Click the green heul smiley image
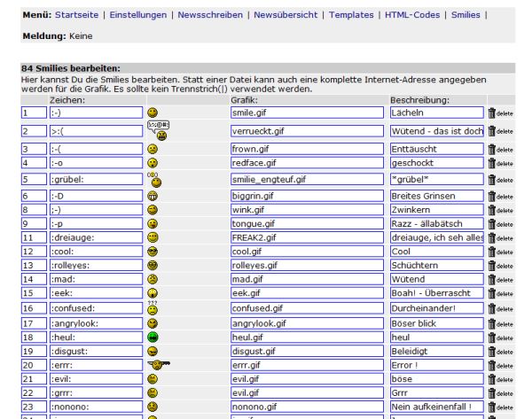The image size is (532, 419). (x=153, y=338)
